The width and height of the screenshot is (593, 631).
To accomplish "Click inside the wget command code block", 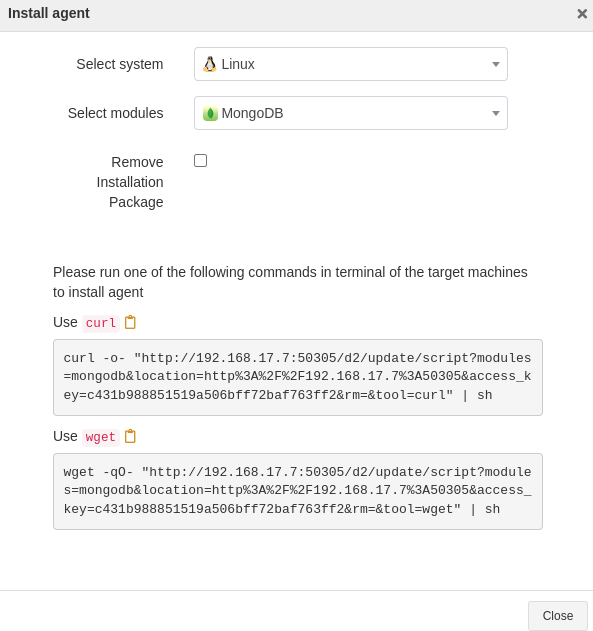I will [298, 491].
